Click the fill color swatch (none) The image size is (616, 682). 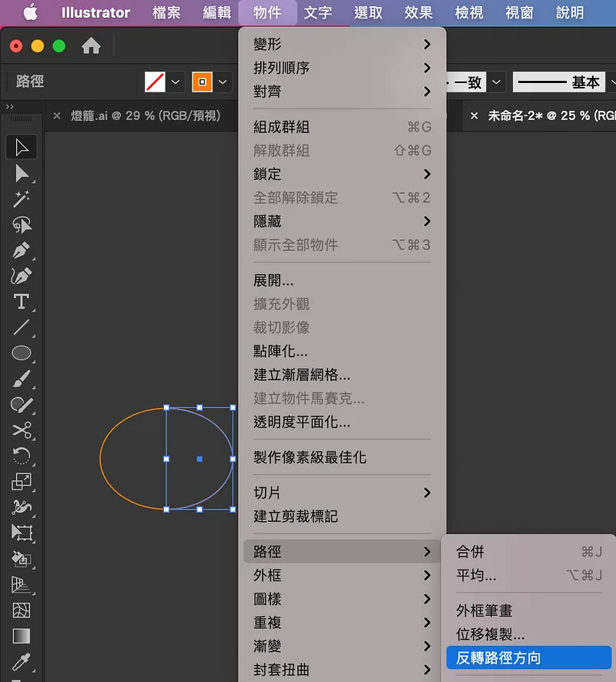point(155,82)
